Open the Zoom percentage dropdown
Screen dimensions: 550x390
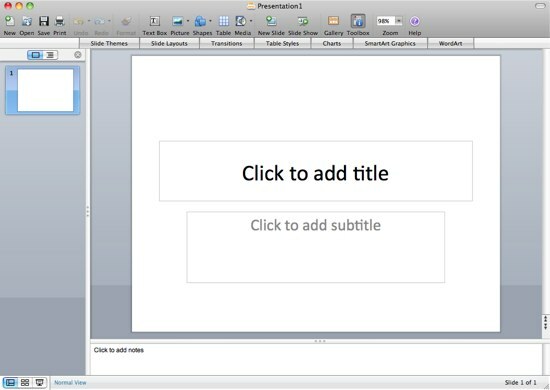398,21
